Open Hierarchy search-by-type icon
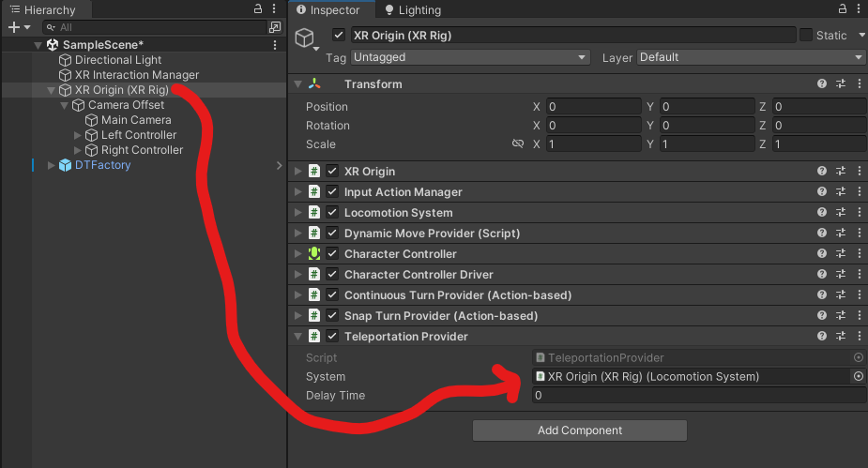 click(275, 27)
